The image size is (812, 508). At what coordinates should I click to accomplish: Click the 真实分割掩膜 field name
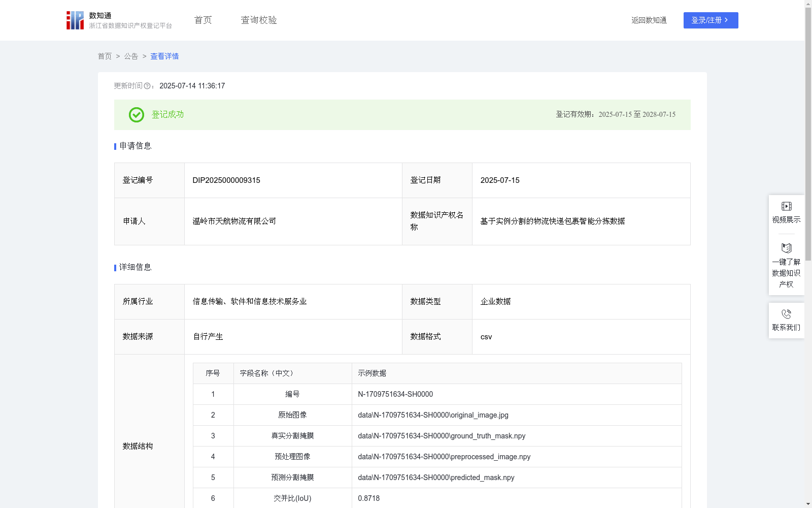click(x=292, y=436)
